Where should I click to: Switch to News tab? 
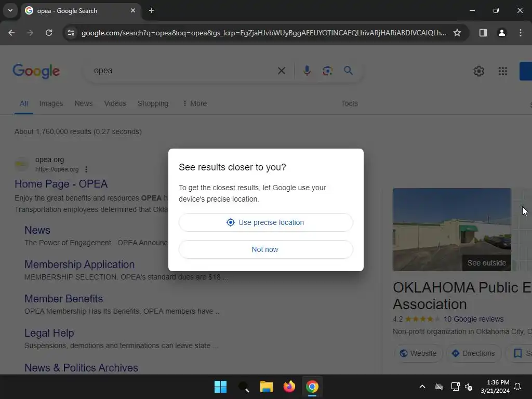(x=84, y=103)
